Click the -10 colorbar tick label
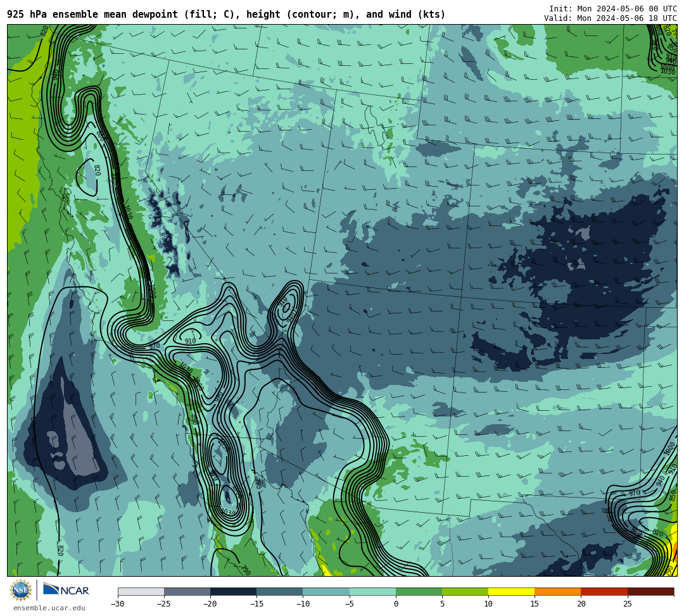This screenshot has width=684, height=616. point(302,604)
